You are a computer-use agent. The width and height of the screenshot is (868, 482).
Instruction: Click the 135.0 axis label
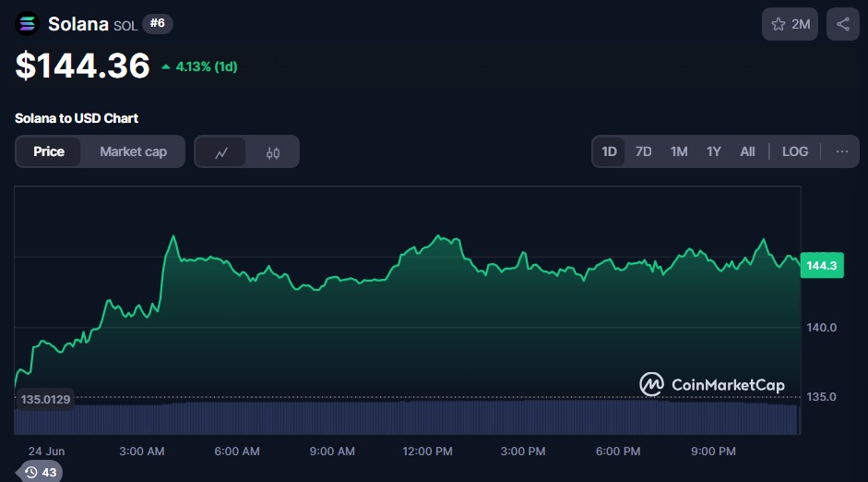pos(822,397)
